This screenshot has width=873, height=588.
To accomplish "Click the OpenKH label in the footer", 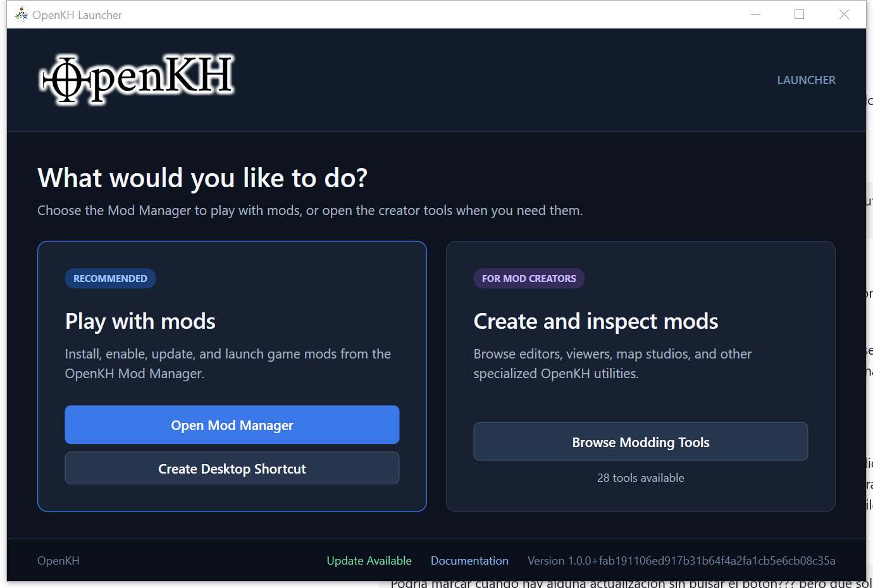I will pyautogui.click(x=58, y=561).
